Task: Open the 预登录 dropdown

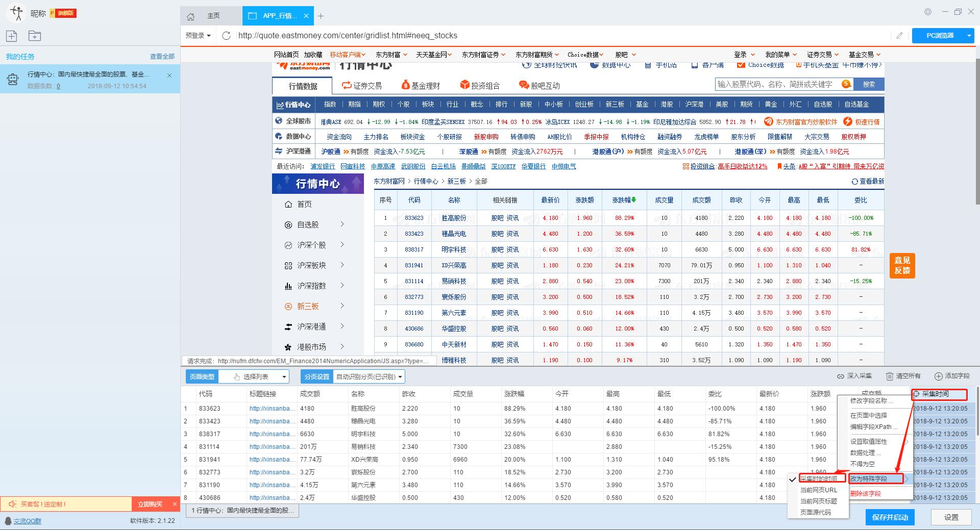Action: pos(198,36)
